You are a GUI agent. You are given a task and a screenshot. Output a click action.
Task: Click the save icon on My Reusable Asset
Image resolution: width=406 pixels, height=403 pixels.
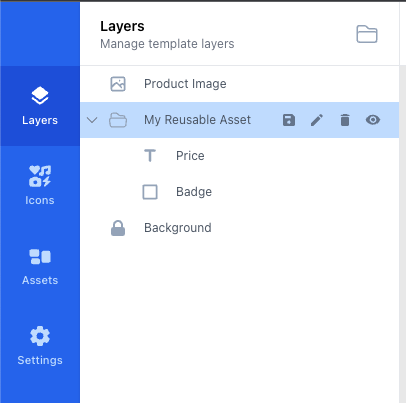point(289,120)
